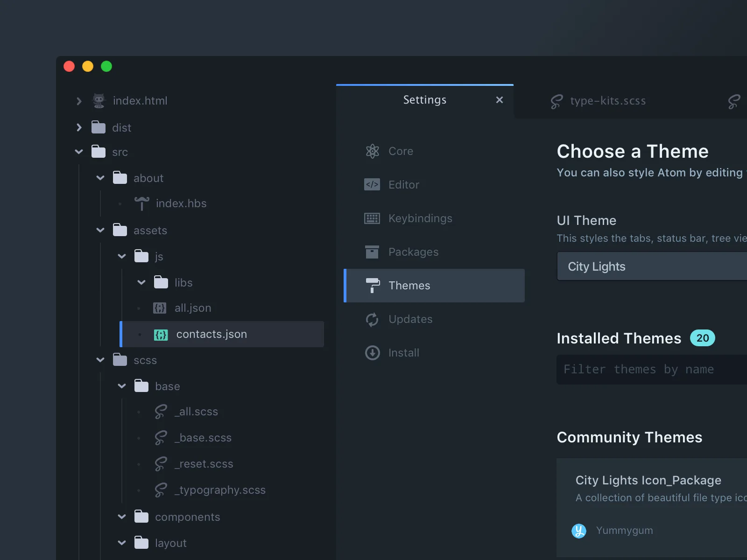
Task: Collapse the about folder chevron
Action: pyautogui.click(x=100, y=178)
